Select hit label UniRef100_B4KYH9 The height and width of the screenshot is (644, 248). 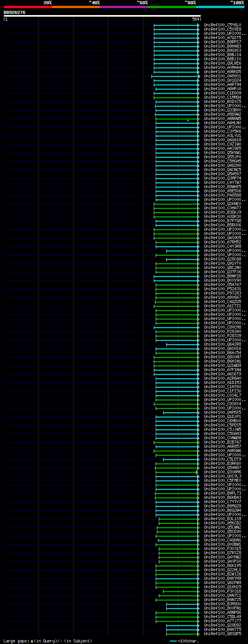(222, 578)
